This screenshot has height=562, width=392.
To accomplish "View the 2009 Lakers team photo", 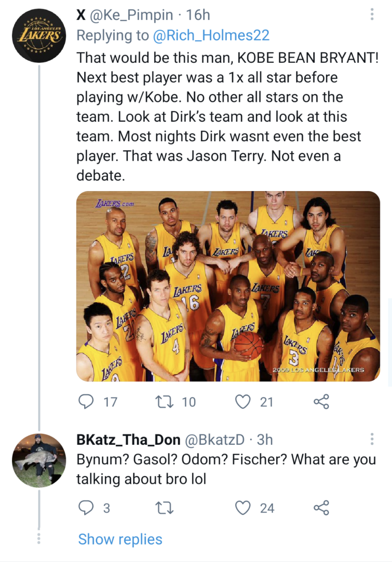I will point(228,286).
